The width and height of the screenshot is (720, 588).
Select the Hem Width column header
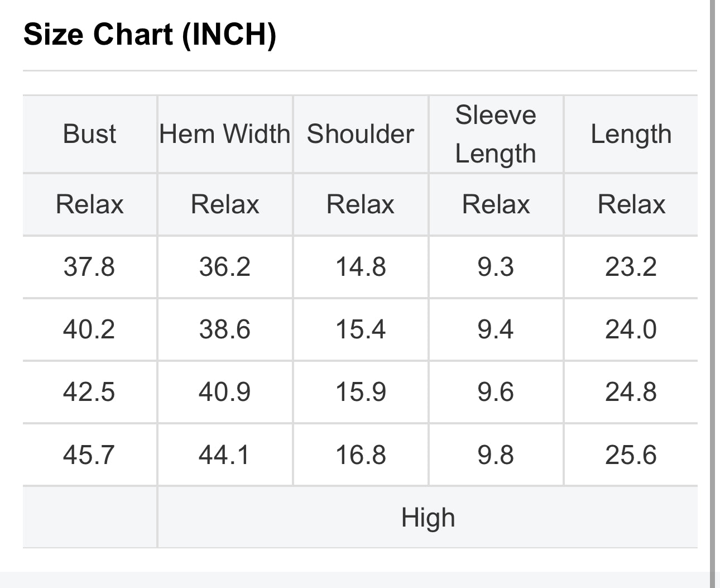pyautogui.click(x=224, y=134)
